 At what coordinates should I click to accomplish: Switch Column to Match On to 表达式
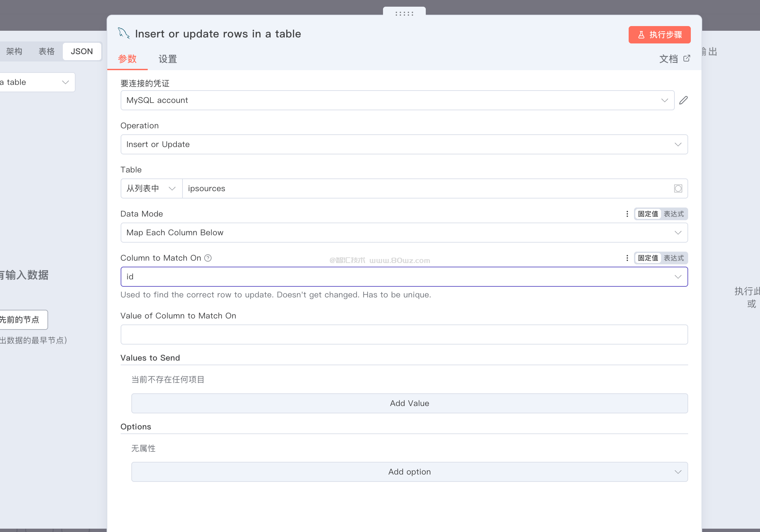pos(673,258)
